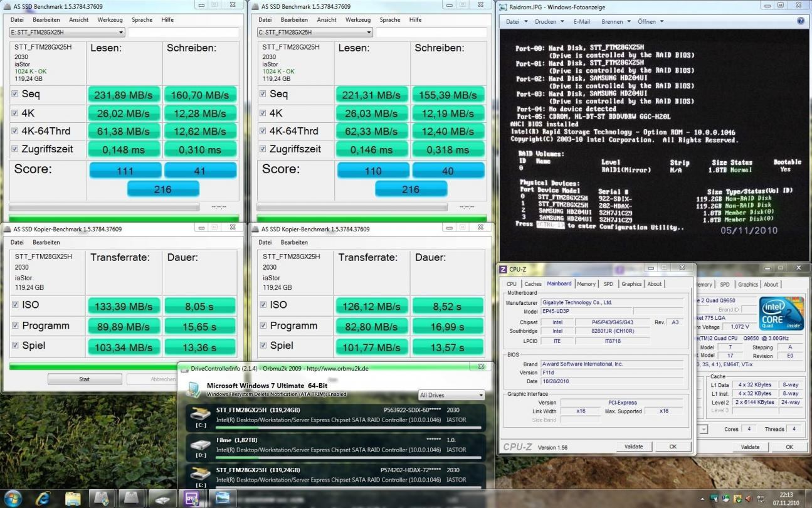This screenshot has height=508, width=812.
Task: Select the CPU tab in front CPU-Z
Action: pos(512,283)
